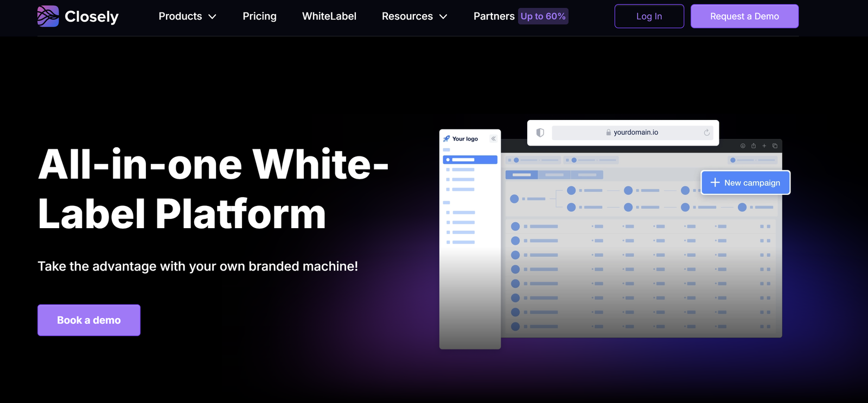The height and width of the screenshot is (403, 868).
Task: Click the New campaign button in illustration
Action: click(x=745, y=182)
